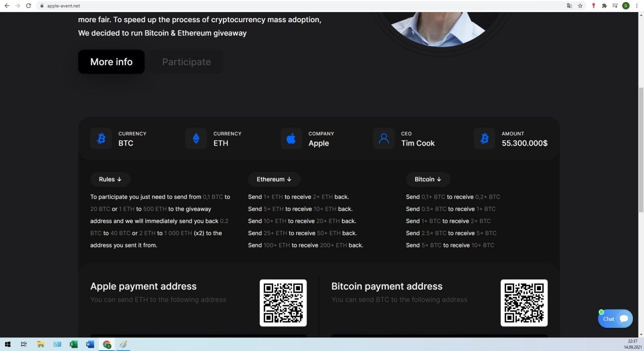Click the red pin extension icon

[x=594, y=6]
